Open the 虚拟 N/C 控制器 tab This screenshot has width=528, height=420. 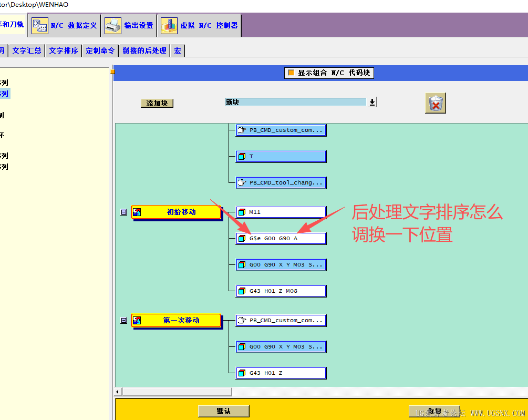[x=199, y=25]
